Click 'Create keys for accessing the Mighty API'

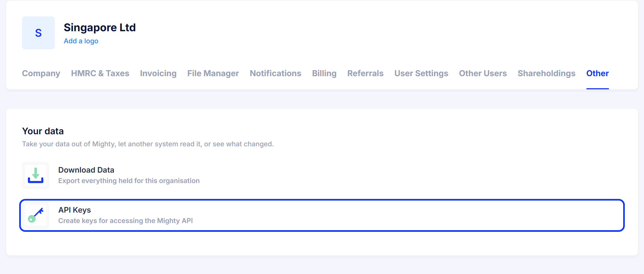click(x=126, y=221)
